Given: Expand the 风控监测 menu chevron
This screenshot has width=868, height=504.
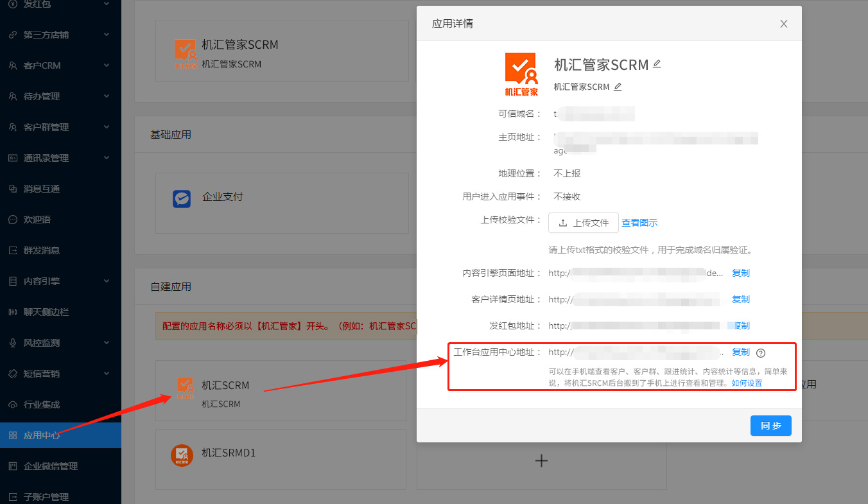Looking at the screenshot, I should pos(107,343).
